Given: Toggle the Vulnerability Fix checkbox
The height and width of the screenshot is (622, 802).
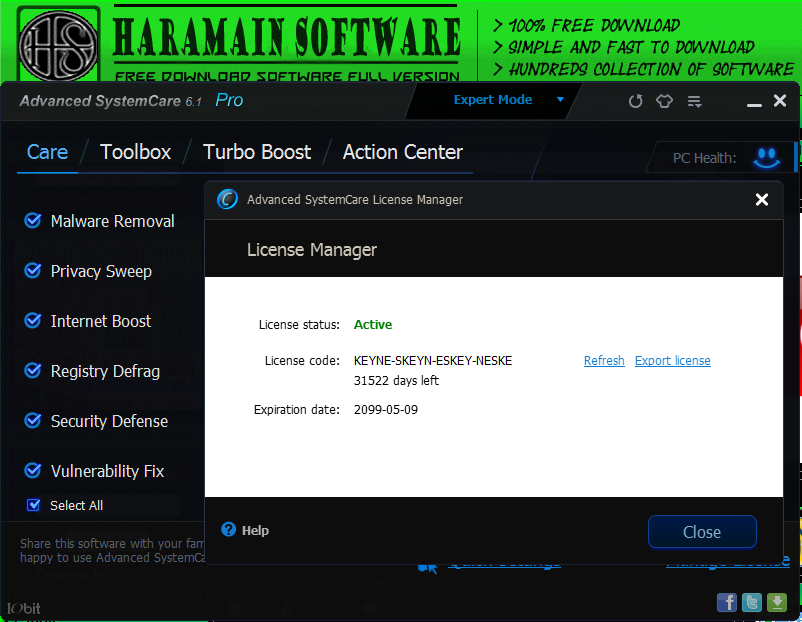Looking at the screenshot, I should (33, 470).
